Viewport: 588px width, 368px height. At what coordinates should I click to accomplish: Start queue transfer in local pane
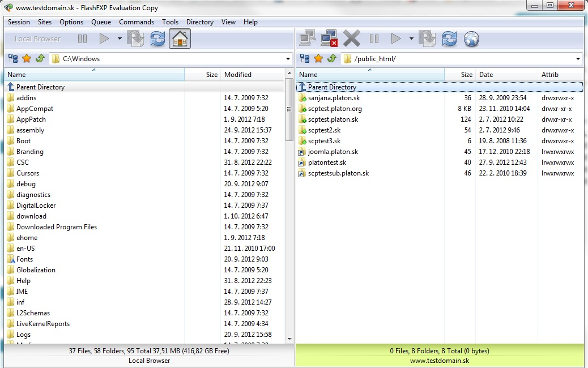click(x=104, y=38)
